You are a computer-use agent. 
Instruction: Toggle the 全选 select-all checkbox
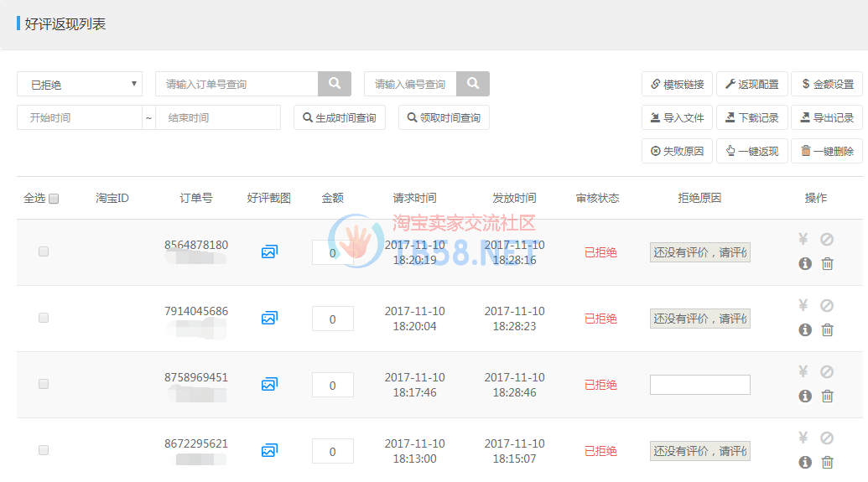[x=54, y=199]
